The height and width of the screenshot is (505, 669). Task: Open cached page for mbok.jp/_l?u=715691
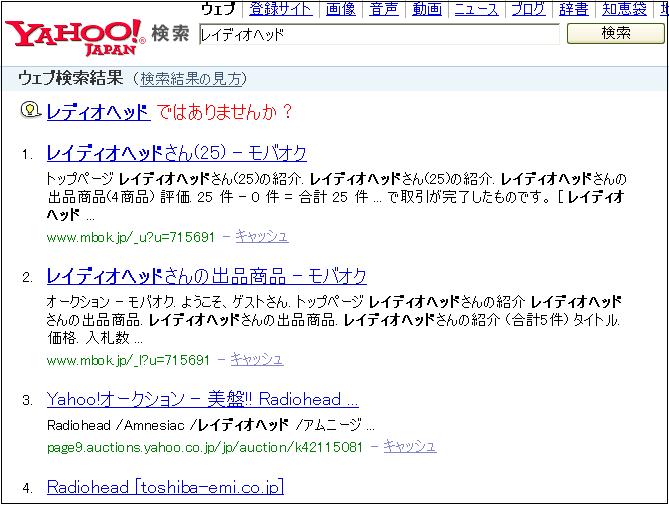click(257, 359)
